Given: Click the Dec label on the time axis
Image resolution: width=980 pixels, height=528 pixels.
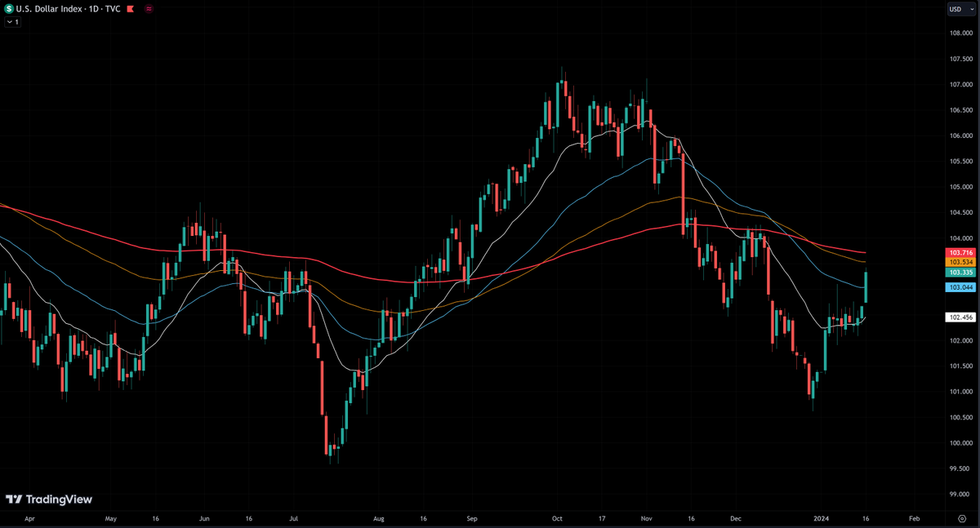Looking at the screenshot, I should [735, 518].
